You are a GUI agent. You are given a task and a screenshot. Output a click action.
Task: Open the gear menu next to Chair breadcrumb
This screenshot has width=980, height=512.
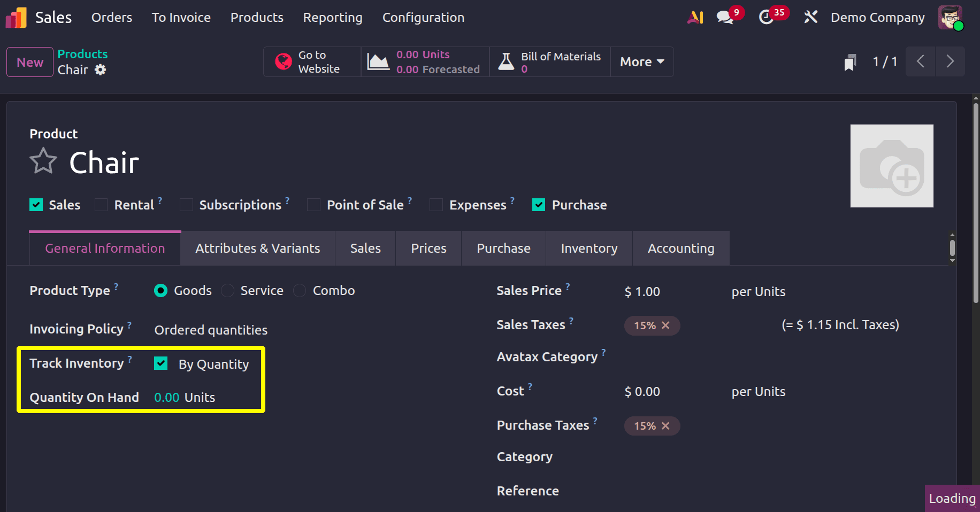[x=101, y=69]
